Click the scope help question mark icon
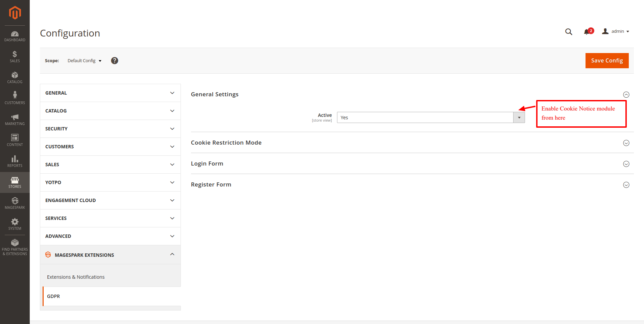 click(115, 60)
